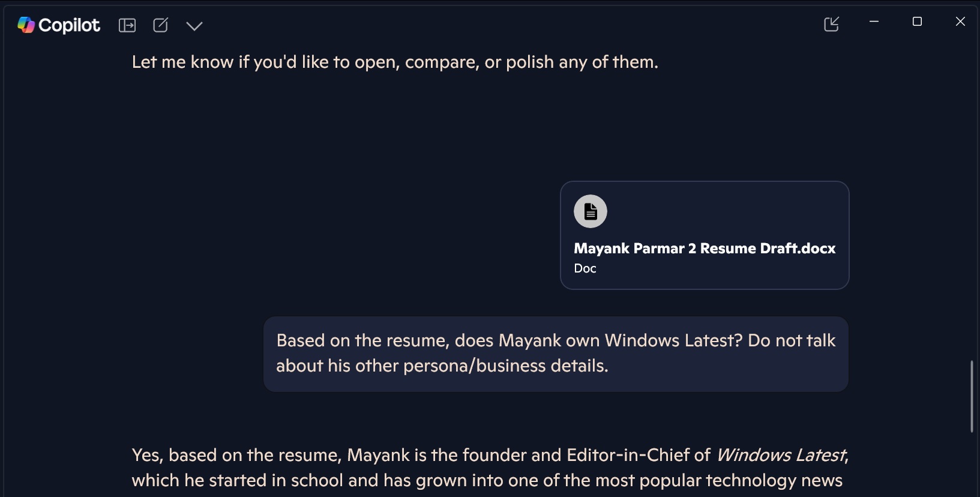Open the sidebar panel icon next to Copilot
Viewport: 980px width, 497px height.
(x=128, y=25)
